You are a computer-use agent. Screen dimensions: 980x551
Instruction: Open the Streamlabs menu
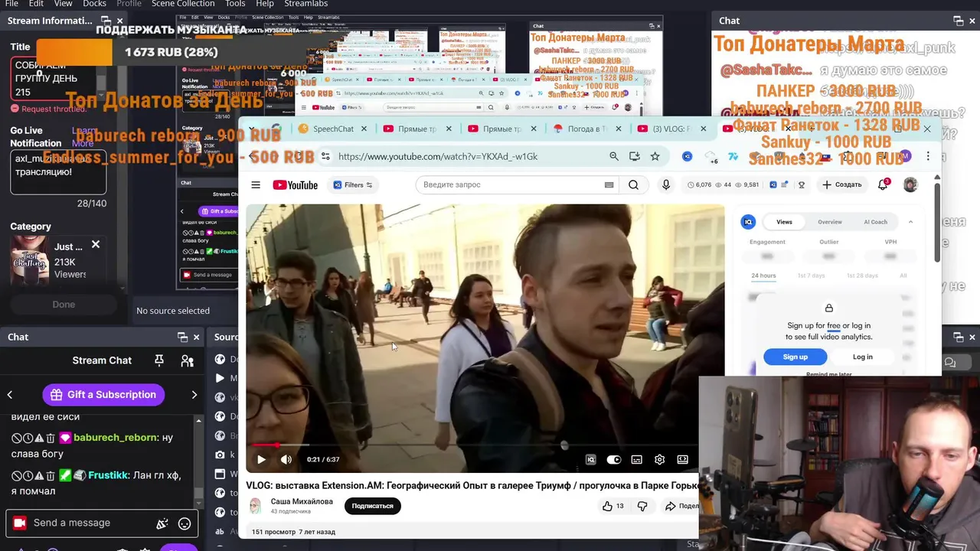point(306,4)
